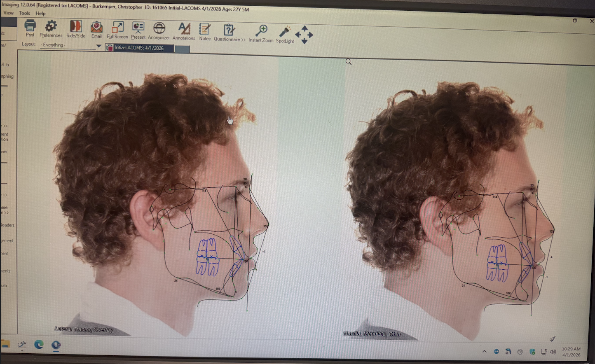Open Preferences with the gear icon
Viewport: 595px width, 364px height.
51,28
